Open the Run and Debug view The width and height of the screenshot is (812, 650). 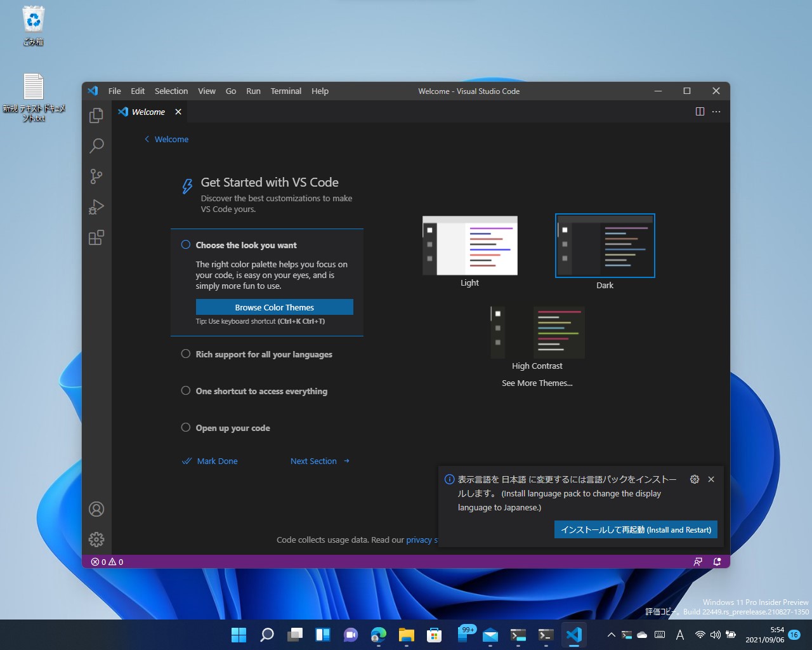(96, 207)
